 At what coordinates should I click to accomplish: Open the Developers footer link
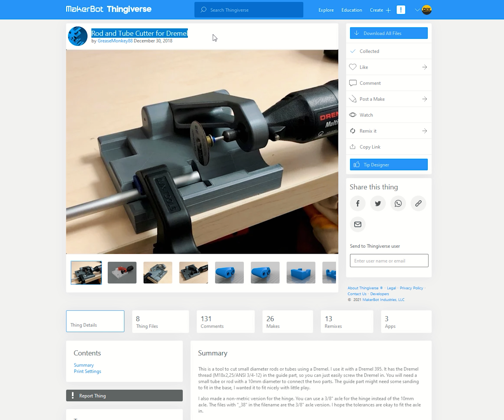pyautogui.click(x=380, y=294)
